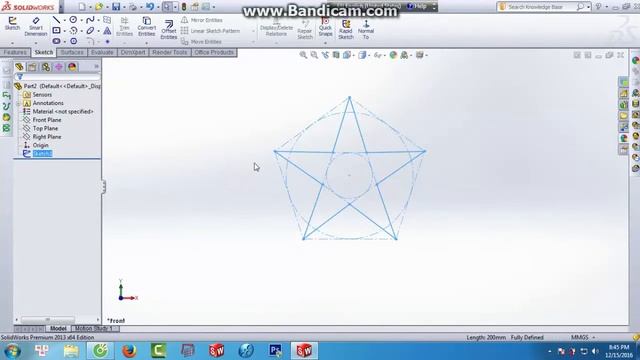Open Quick Snaps tool
Viewport: 640px width, 360px height.
tap(325, 27)
